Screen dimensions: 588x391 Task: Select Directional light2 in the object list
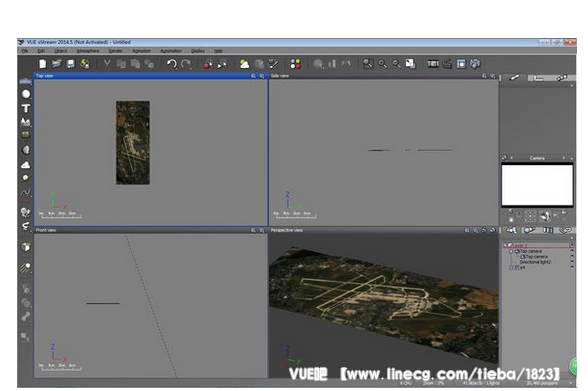coord(535,262)
